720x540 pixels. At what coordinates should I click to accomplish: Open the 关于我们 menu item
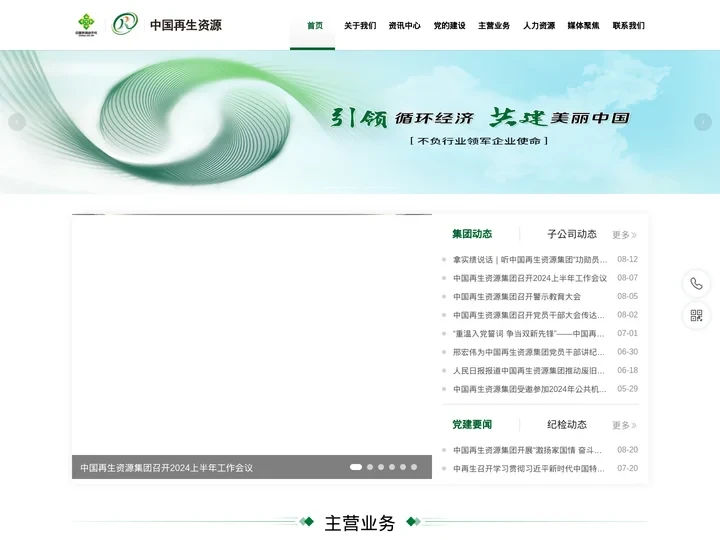point(360,26)
